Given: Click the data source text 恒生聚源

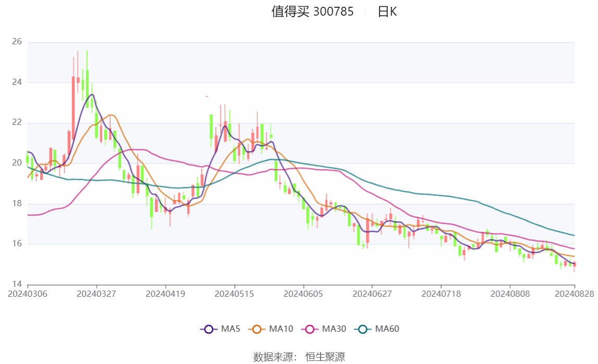Looking at the screenshot, I should tap(325, 357).
